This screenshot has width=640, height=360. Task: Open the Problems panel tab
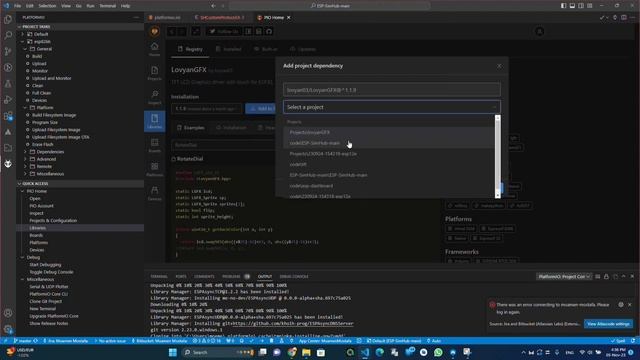[231, 277]
